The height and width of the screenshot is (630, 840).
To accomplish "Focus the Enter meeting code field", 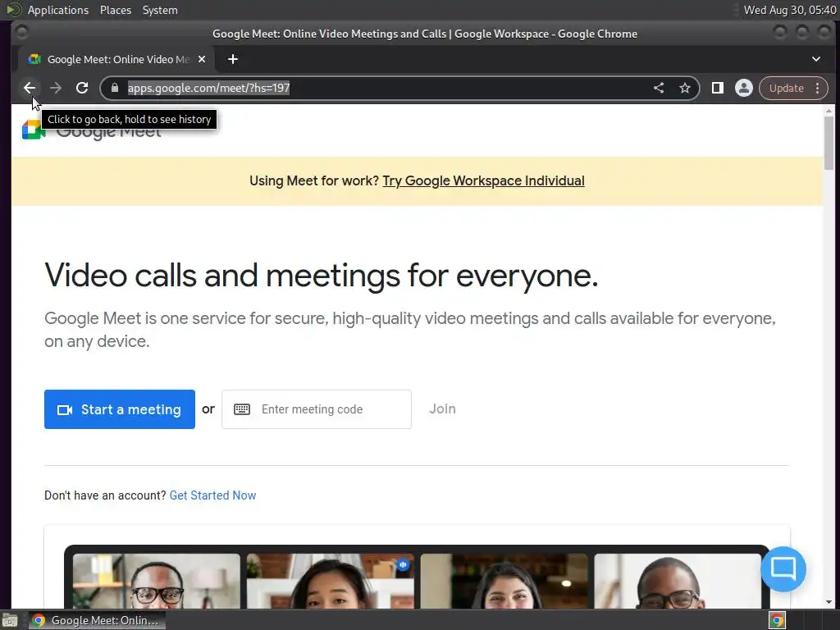I will tap(317, 409).
